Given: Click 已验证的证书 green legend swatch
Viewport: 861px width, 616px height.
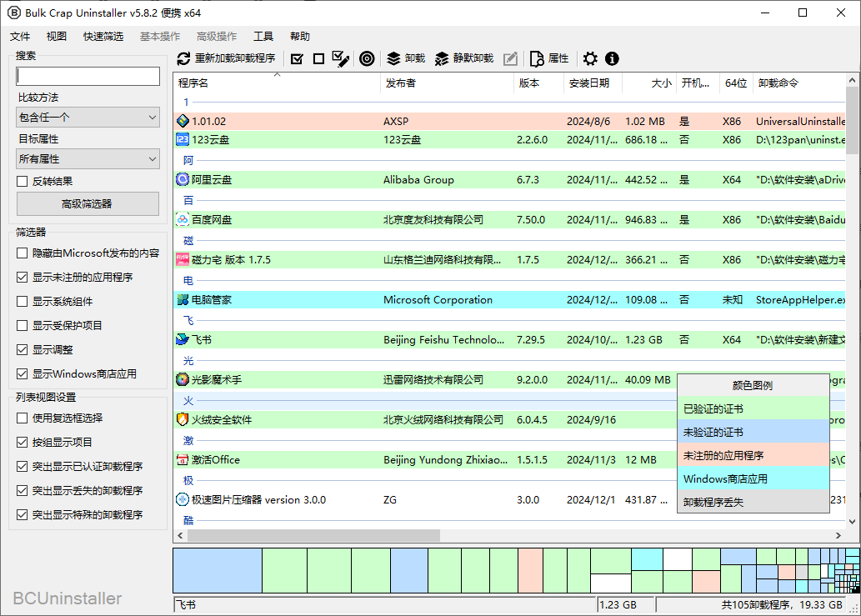Looking at the screenshot, I should tap(753, 409).
